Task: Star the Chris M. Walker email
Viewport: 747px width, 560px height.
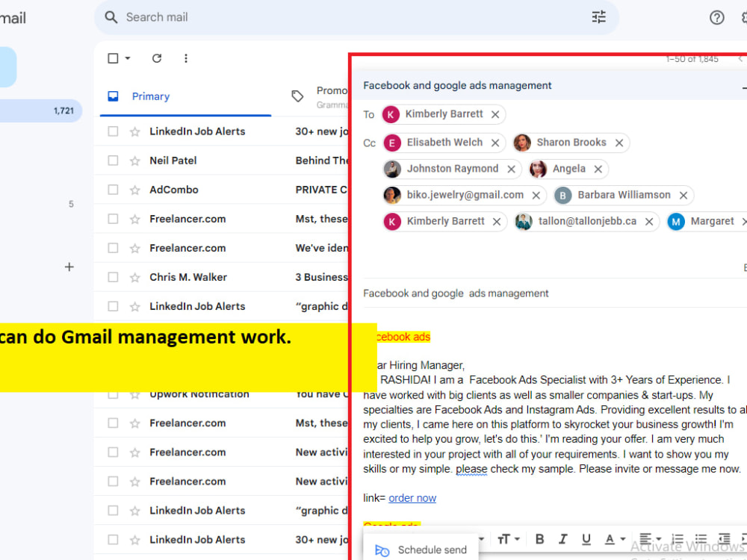Action: [134, 278]
